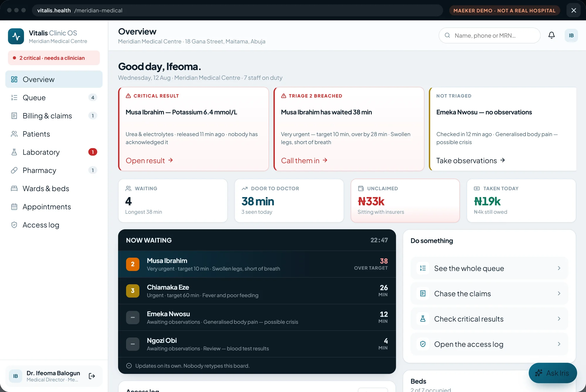Click the Maeker Demo banner label
Viewport: 586px width, 392px height.
coord(505,10)
